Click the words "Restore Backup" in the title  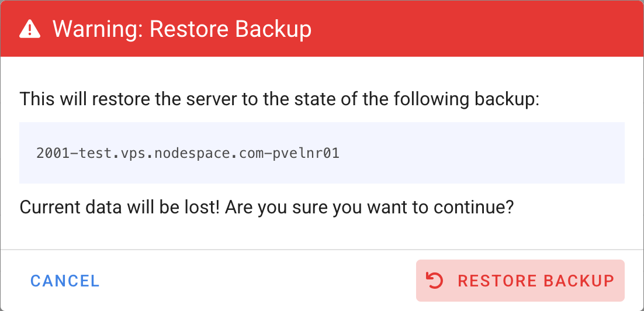click(x=230, y=29)
